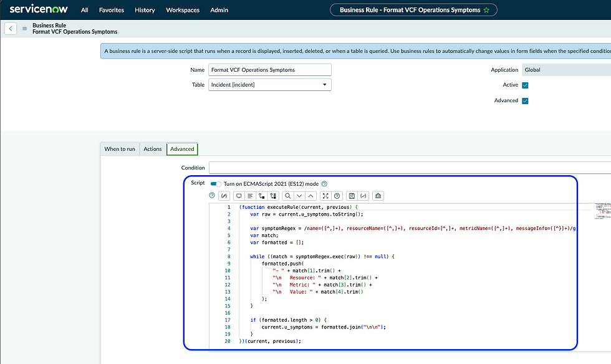Click line 6 'var formatted = []'
Screen dimensions: 611x364
click(x=277, y=242)
